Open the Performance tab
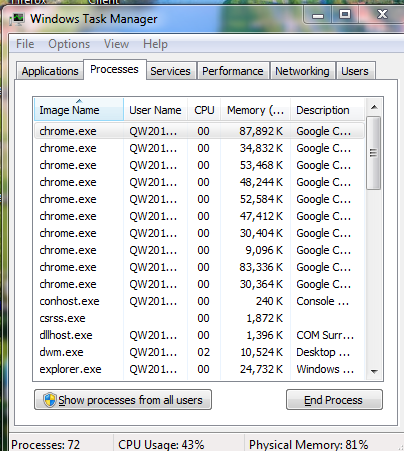 point(233,71)
